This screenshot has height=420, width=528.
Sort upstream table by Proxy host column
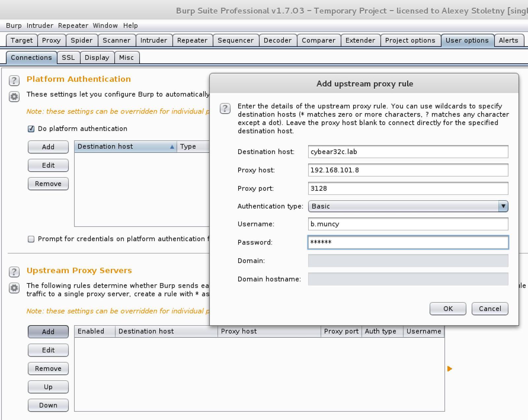(x=269, y=331)
